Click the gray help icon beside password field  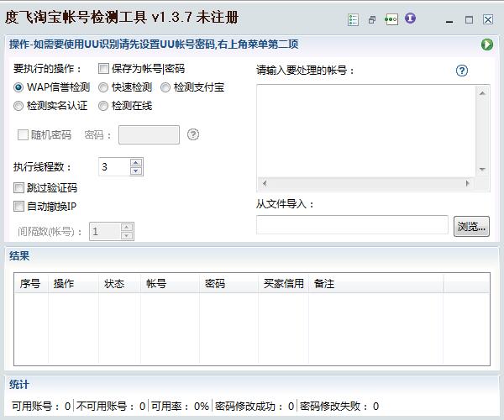(193, 134)
